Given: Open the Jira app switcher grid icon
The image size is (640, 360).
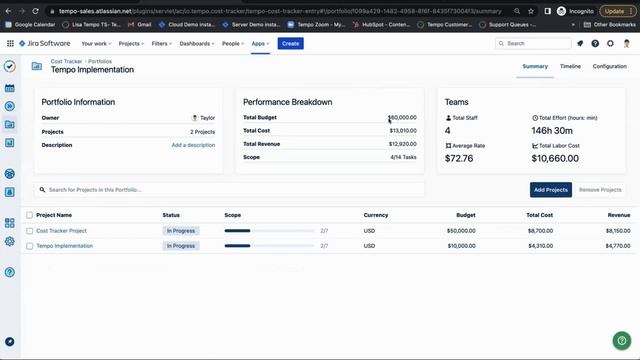Looking at the screenshot, I should [x=10, y=43].
